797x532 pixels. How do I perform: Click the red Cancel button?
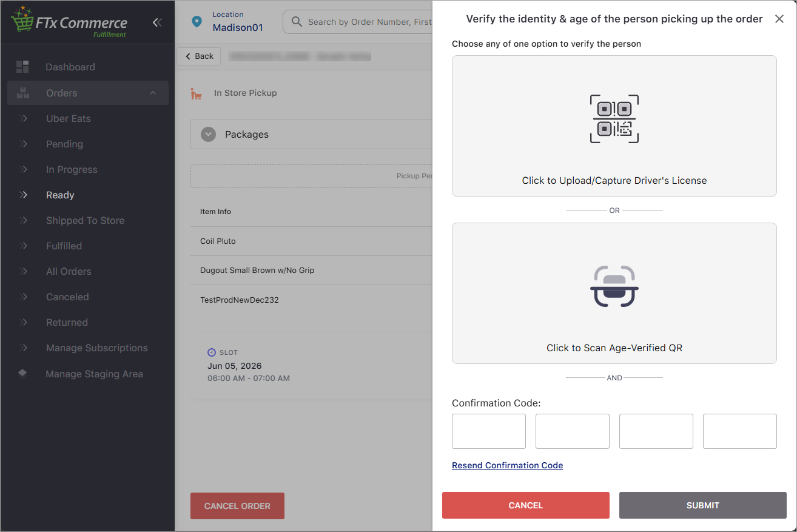526,505
